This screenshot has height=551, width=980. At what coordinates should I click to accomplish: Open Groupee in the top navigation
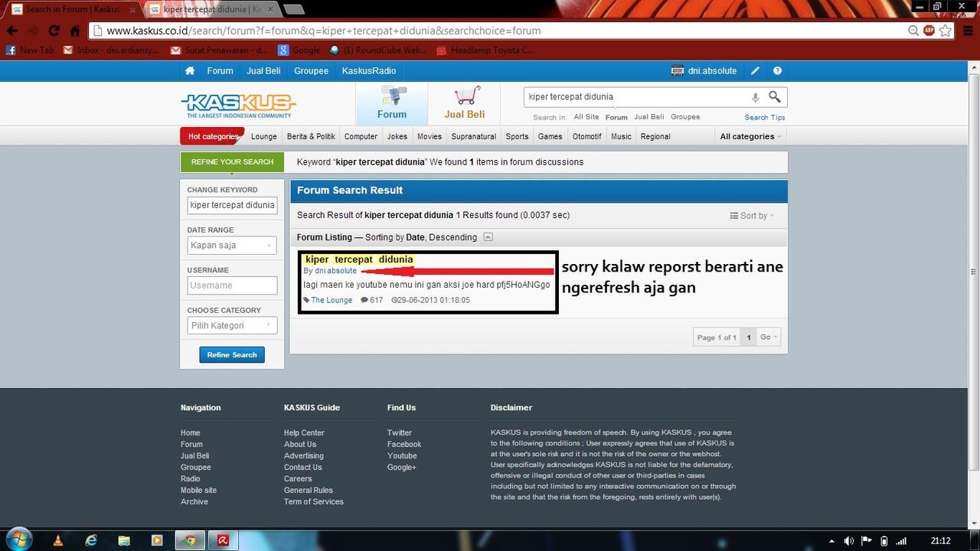(311, 70)
